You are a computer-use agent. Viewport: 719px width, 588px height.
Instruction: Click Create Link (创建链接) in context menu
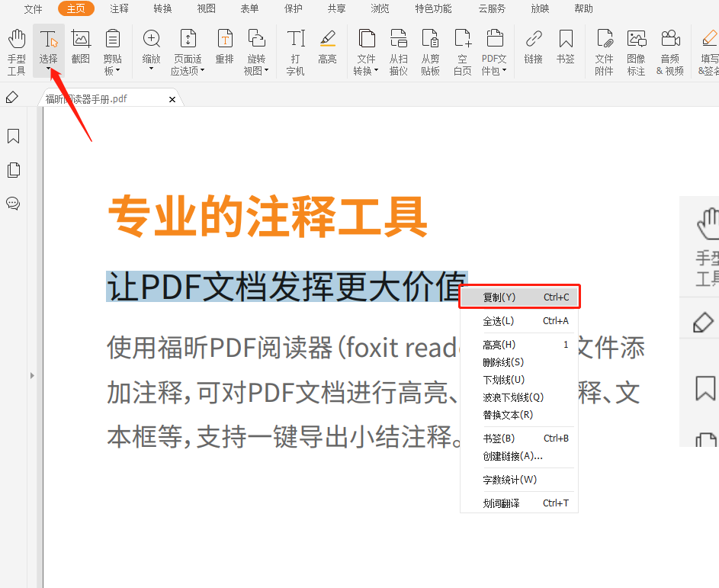pos(512,456)
